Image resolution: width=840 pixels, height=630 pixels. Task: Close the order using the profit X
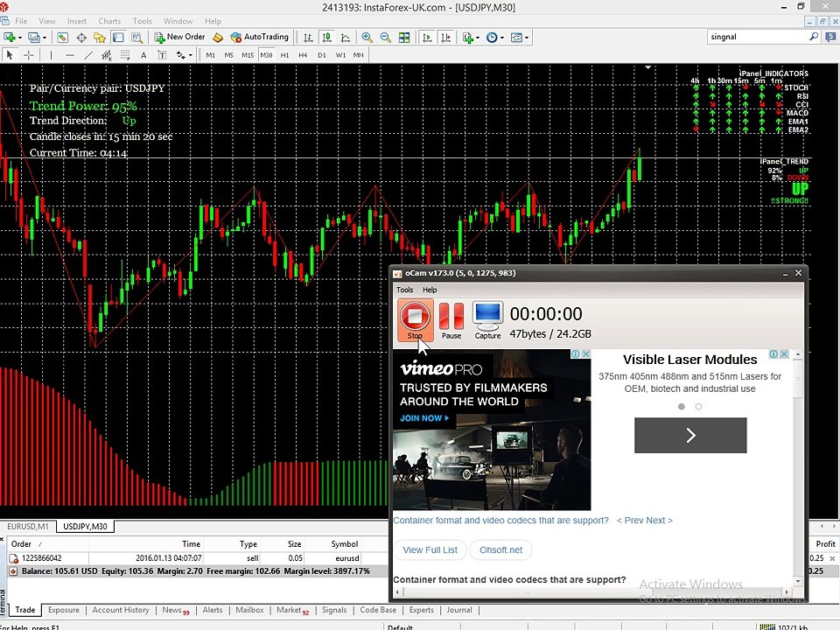(x=832, y=558)
